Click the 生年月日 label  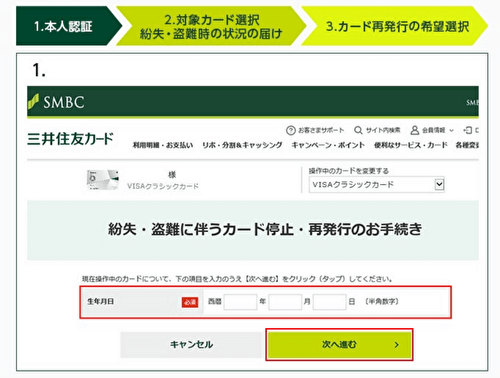(101, 301)
